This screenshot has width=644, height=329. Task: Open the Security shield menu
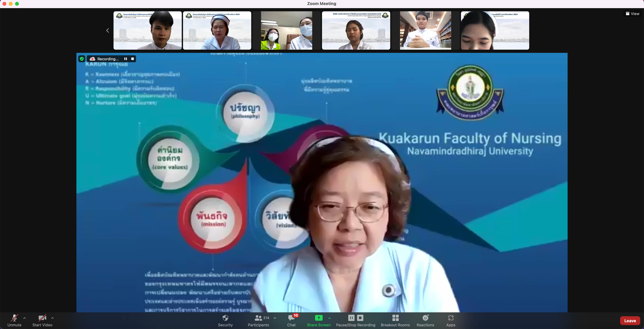pos(225,321)
